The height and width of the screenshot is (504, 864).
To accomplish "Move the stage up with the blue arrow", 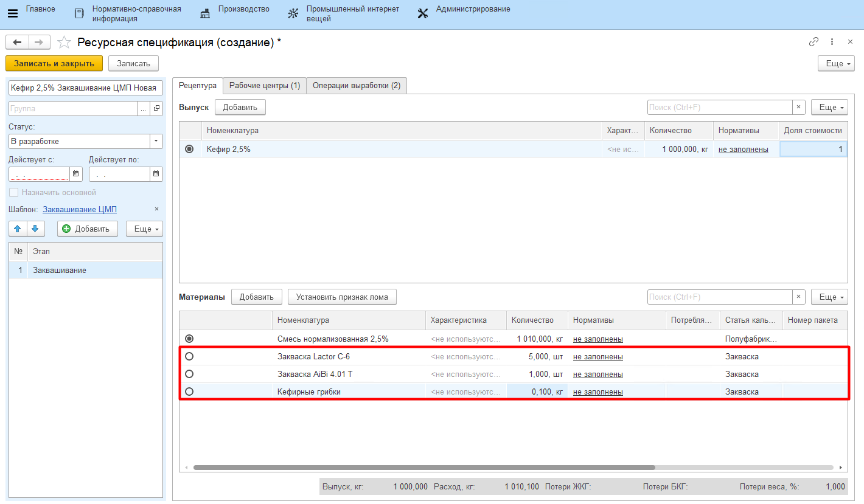I will pos(18,229).
